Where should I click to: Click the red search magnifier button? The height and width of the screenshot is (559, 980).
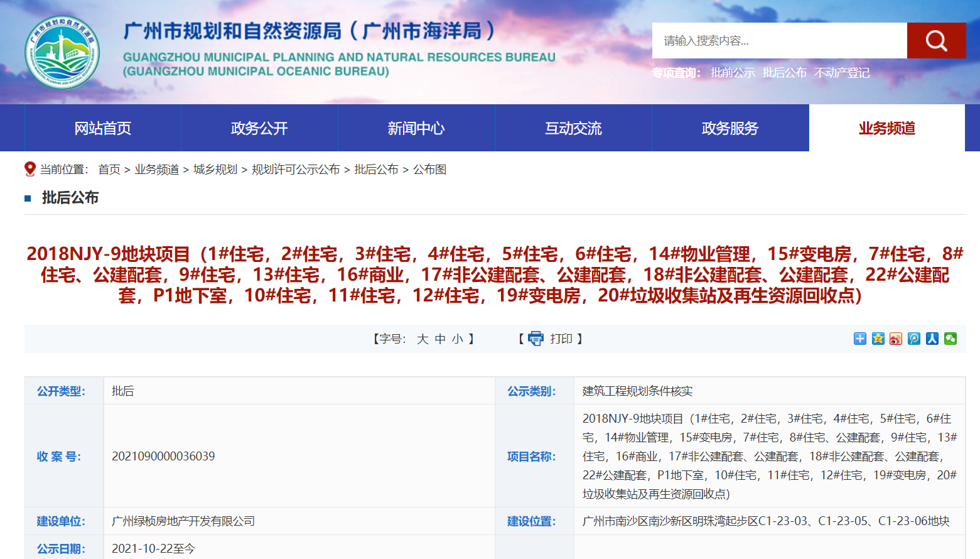coord(936,41)
